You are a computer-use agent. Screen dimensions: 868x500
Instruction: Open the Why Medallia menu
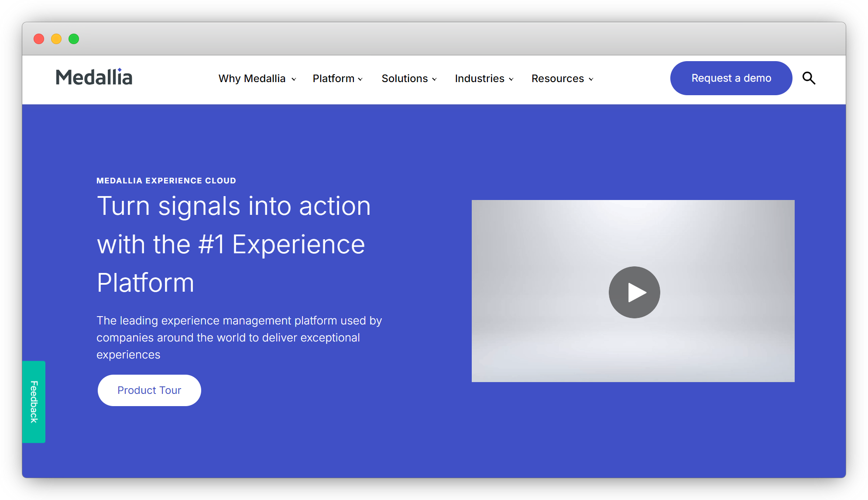click(252, 79)
